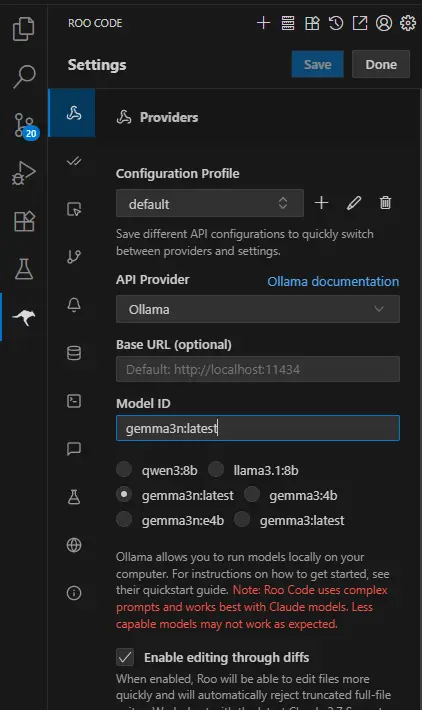The height and width of the screenshot is (710, 422).
Task: Open the default configuration profile dropdown
Action: pyautogui.click(x=210, y=203)
